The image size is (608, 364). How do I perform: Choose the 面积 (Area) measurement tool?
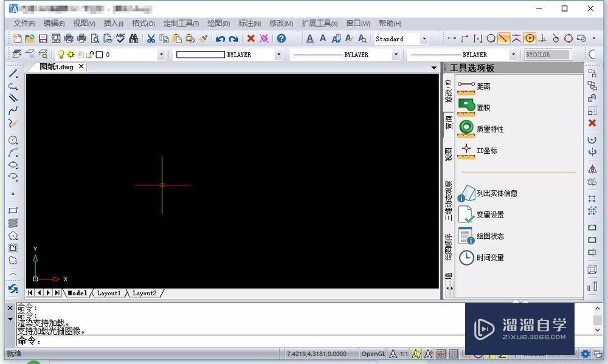(483, 107)
